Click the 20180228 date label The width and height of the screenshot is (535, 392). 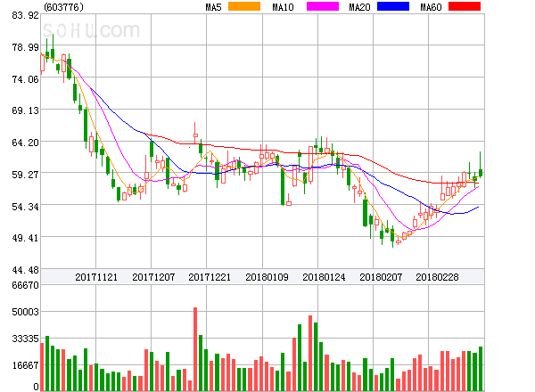pos(437,277)
